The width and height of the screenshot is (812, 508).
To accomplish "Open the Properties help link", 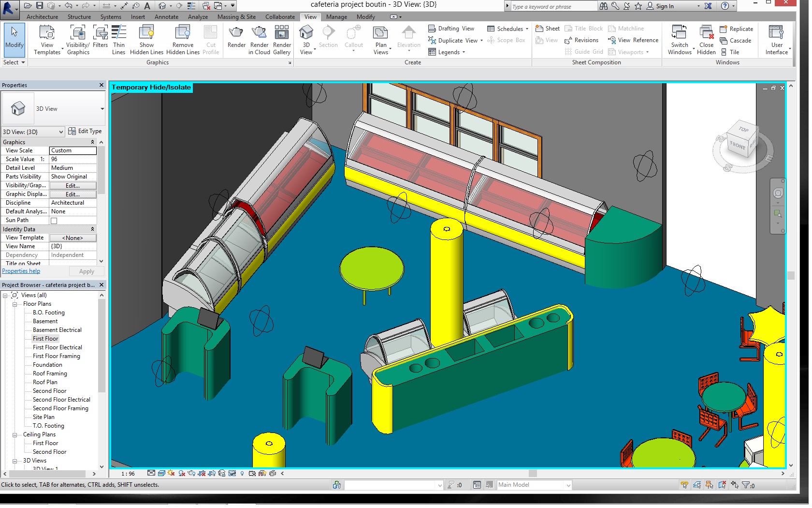I will (x=21, y=271).
